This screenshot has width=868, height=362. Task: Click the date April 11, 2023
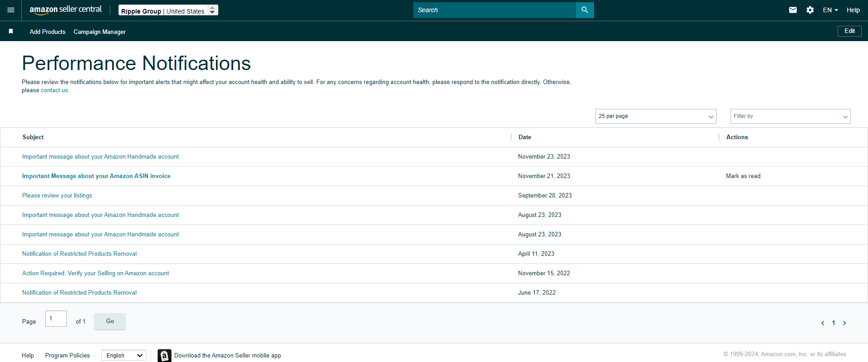coord(536,254)
